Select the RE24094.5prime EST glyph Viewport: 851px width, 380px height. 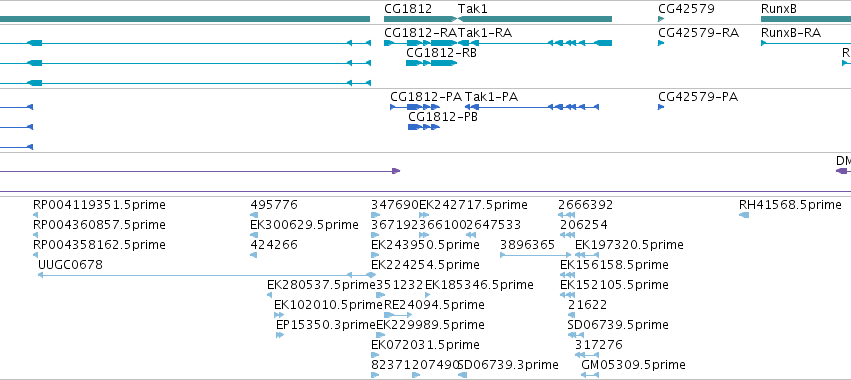click(398, 315)
